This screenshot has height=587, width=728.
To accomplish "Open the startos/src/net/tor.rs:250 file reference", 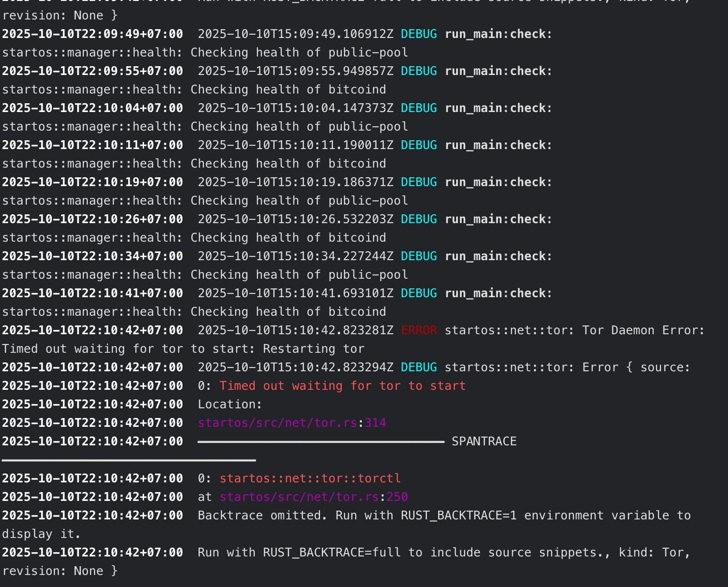I will click(314, 497).
